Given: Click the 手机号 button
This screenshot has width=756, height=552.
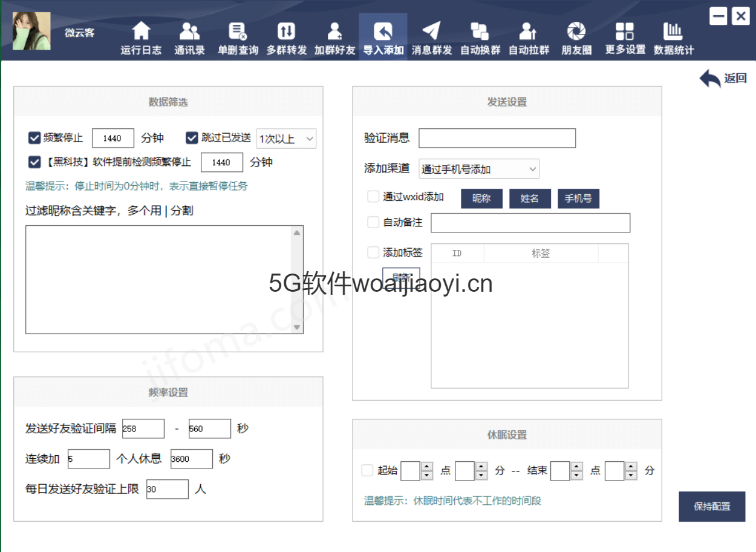Looking at the screenshot, I should (578, 199).
